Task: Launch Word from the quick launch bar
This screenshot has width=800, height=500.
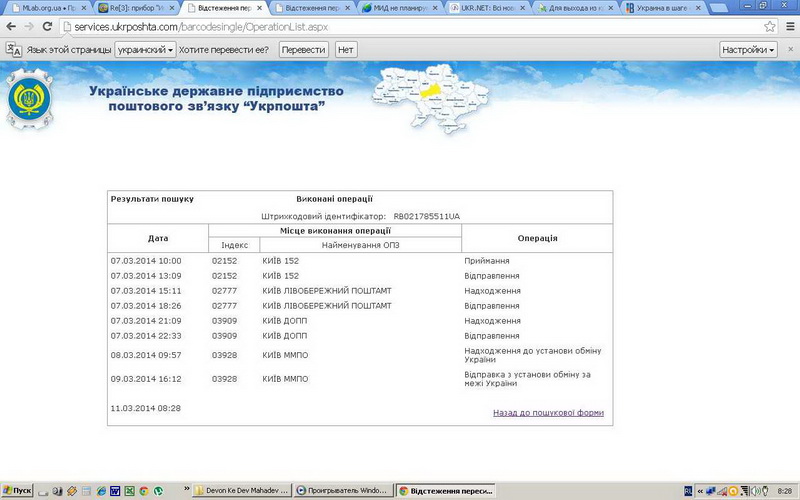Action: point(115,491)
